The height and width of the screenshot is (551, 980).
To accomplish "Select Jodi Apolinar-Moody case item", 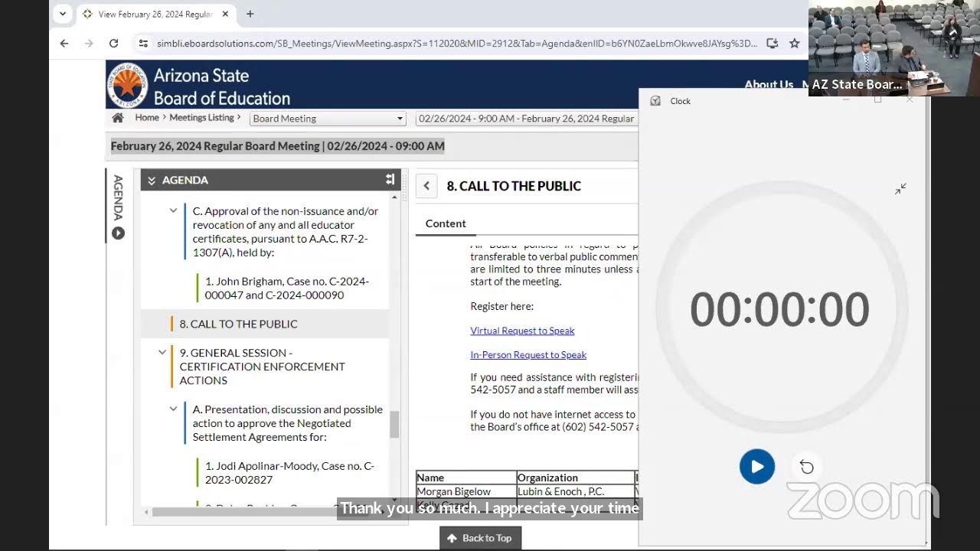I will click(289, 472).
